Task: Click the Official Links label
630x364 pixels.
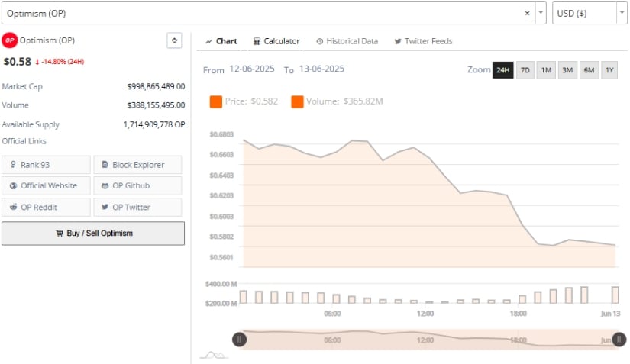Action: point(24,141)
